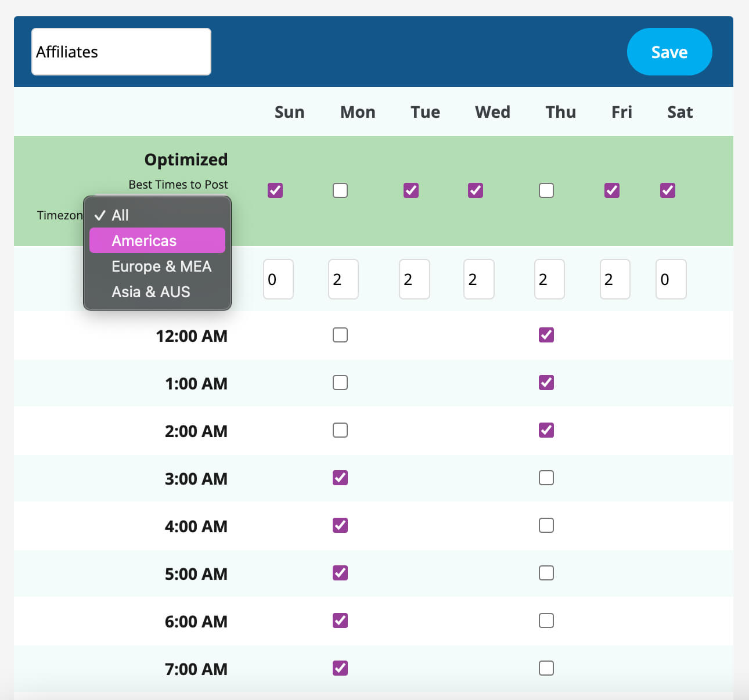Uncheck Friday Best Times to Post checkbox
The height and width of the screenshot is (700, 749).
tap(612, 190)
